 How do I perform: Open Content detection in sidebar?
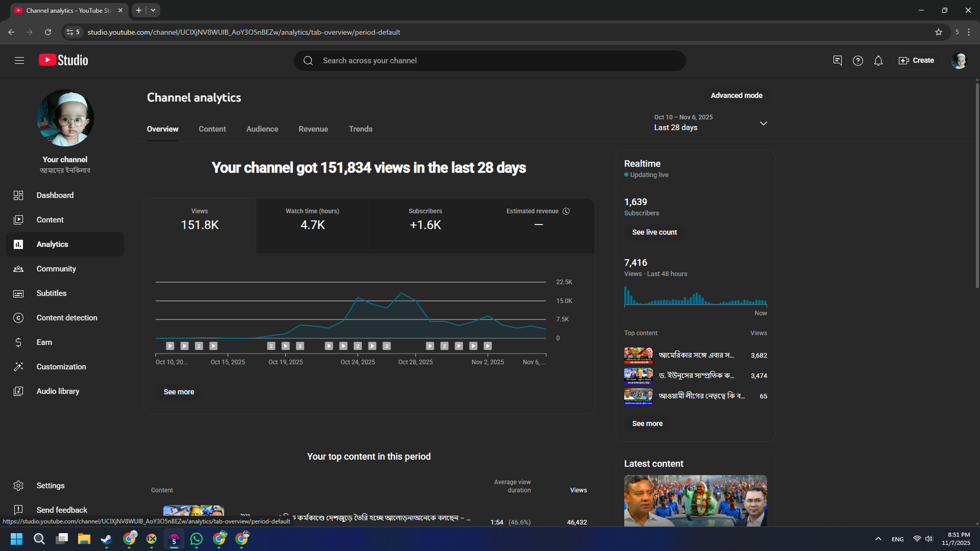[x=66, y=318]
